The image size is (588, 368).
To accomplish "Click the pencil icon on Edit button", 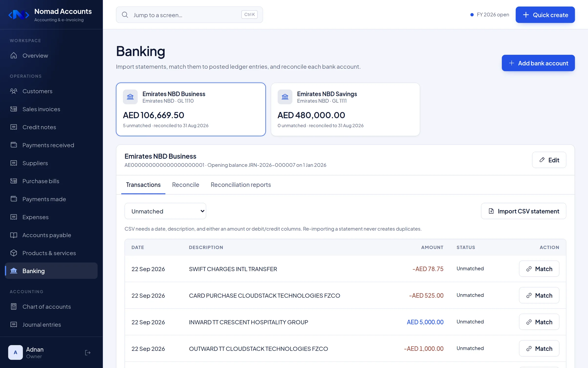I will pos(542,160).
